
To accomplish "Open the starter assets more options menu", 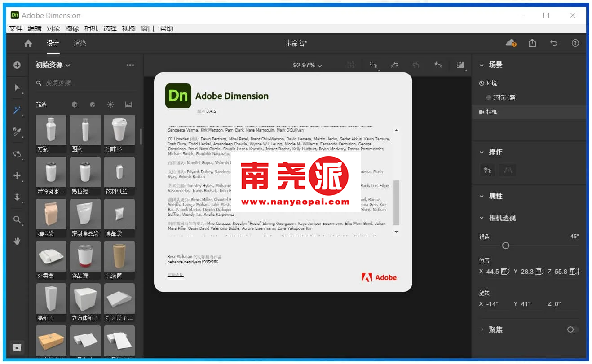I will click(130, 65).
